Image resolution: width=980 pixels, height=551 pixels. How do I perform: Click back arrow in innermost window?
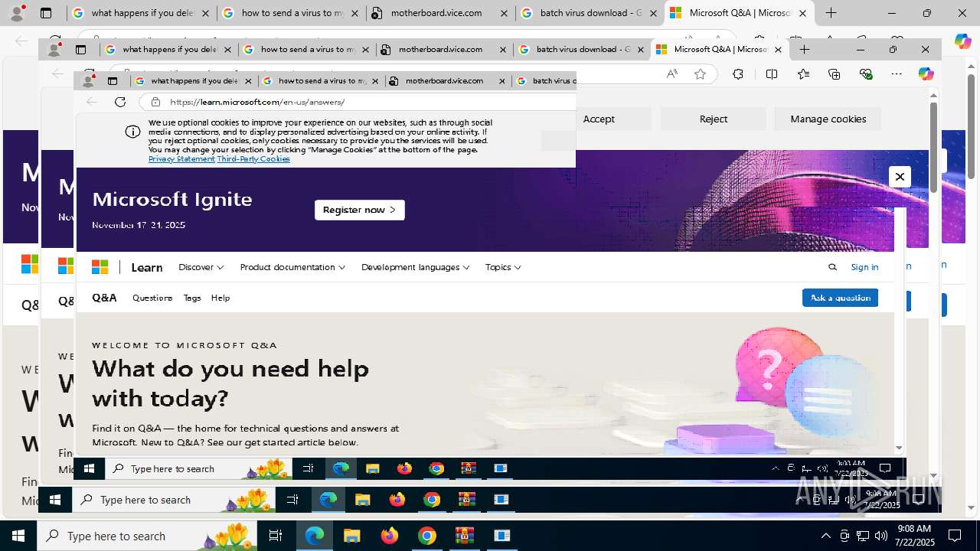[91, 102]
